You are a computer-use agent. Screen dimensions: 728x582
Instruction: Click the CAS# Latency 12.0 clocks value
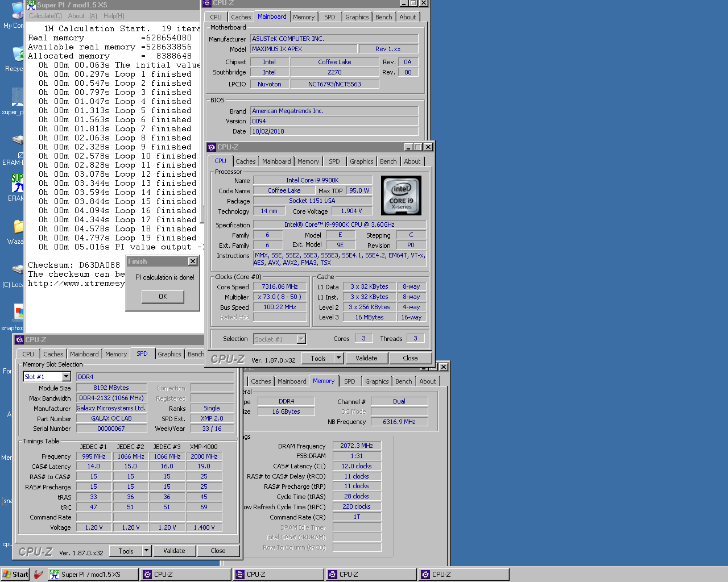[357, 466]
